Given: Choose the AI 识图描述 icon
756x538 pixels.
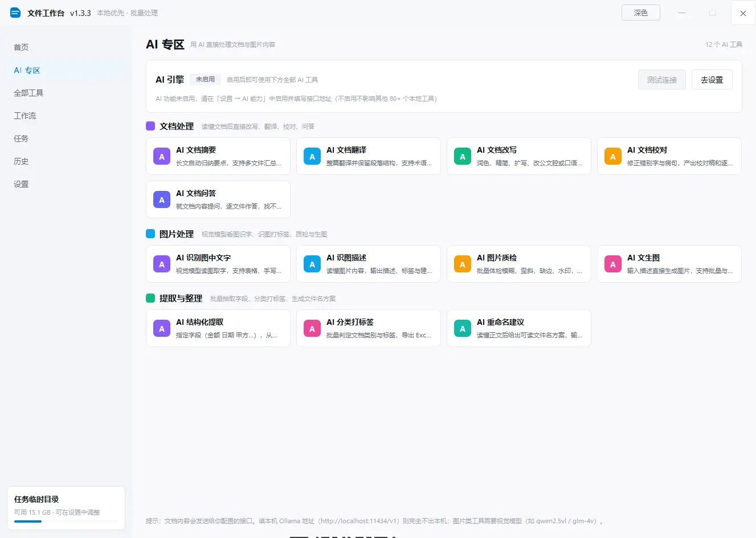Looking at the screenshot, I should pyautogui.click(x=312, y=264).
